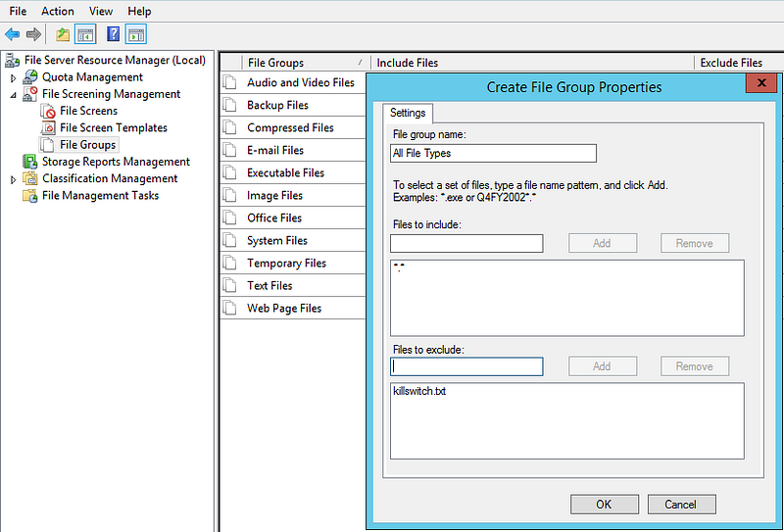The image size is (784, 532).
Task: Click the Compressed Files row icon
Action: (x=230, y=127)
